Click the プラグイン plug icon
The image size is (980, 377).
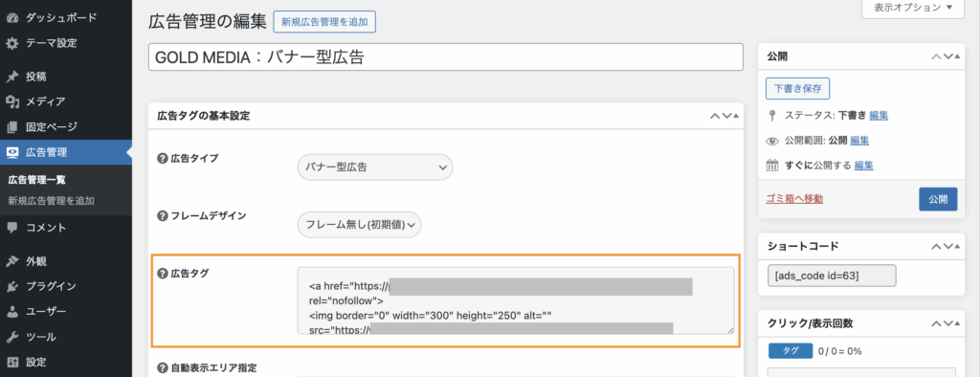coord(11,286)
